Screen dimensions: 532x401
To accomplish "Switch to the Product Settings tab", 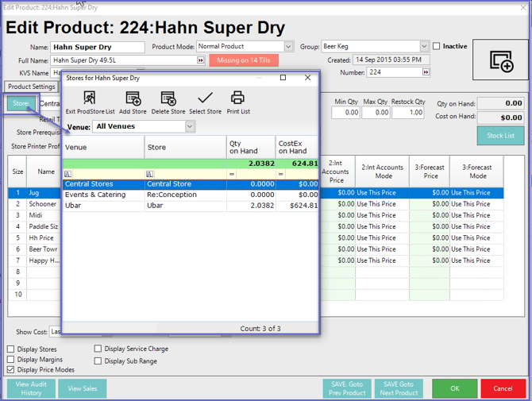I will click(x=32, y=87).
